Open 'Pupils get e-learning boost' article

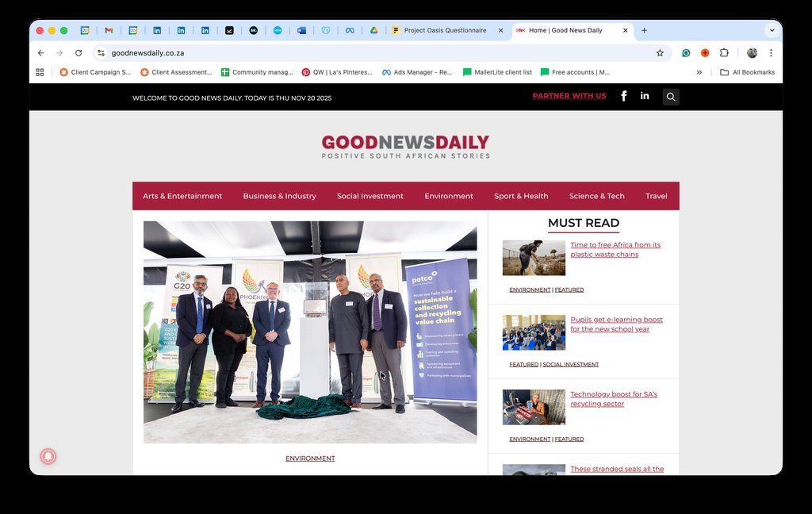point(616,324)
